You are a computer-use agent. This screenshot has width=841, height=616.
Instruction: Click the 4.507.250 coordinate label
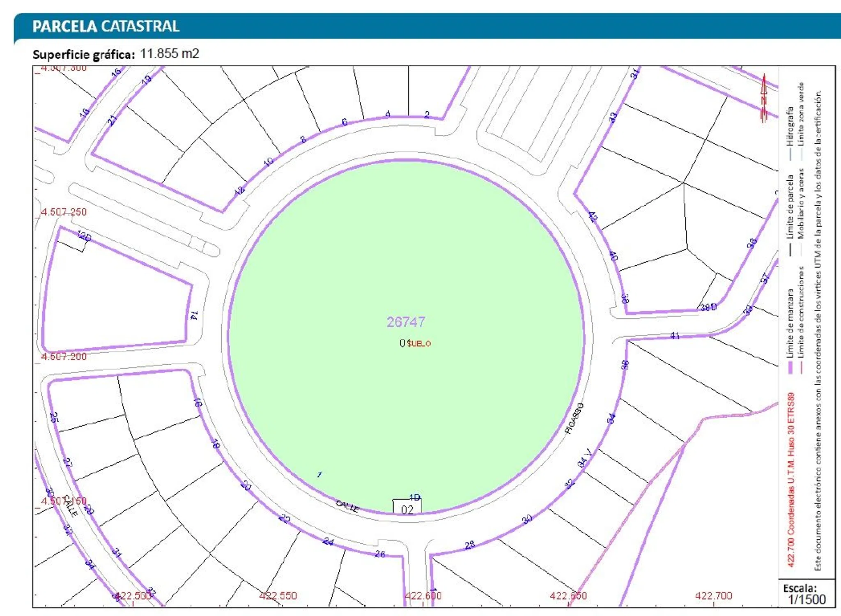click(64, 212)
